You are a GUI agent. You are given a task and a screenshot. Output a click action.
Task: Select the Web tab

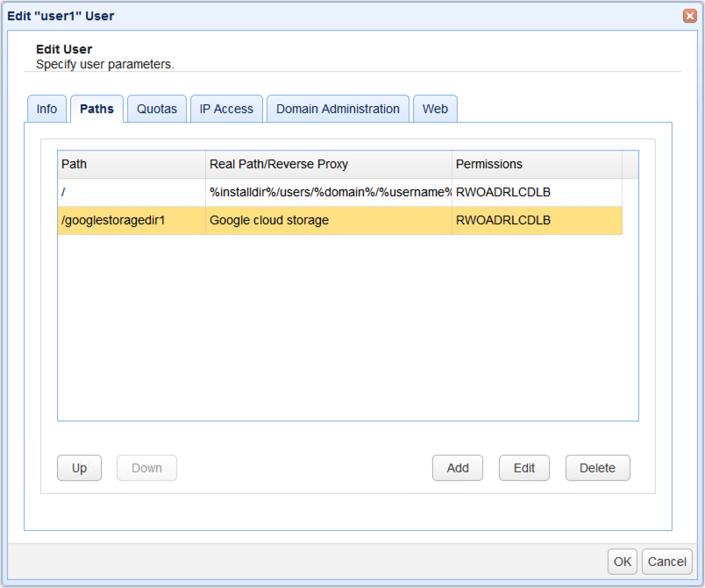click(435, 108)
